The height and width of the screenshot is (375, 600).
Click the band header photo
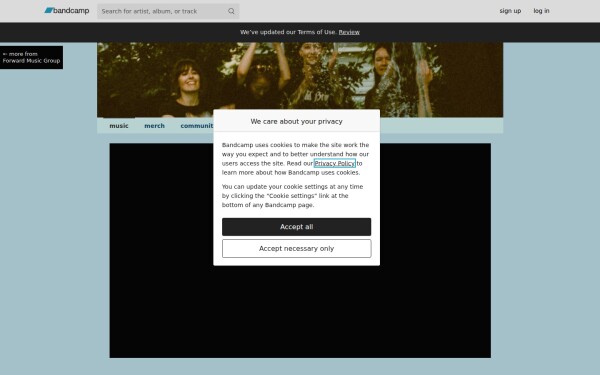[300, 80]
